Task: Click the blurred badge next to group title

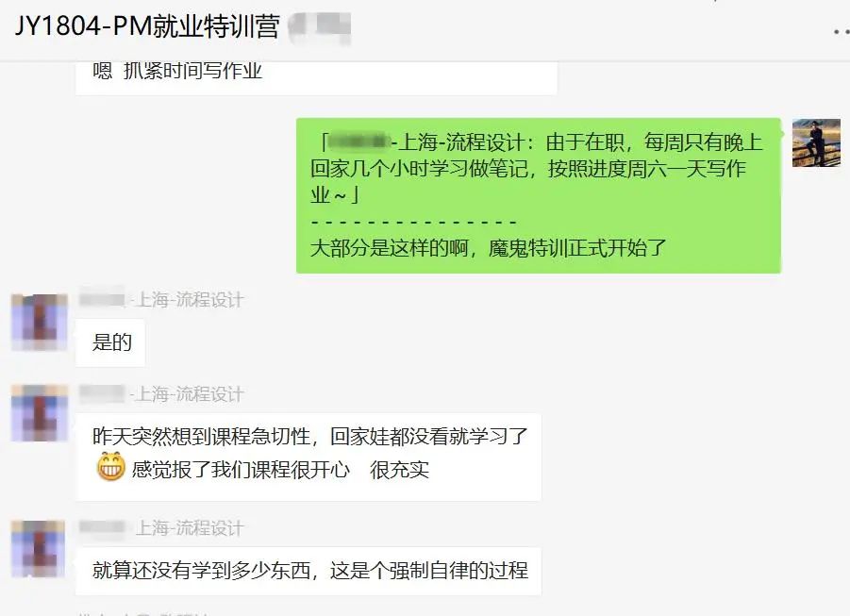Action: [320, 28]
